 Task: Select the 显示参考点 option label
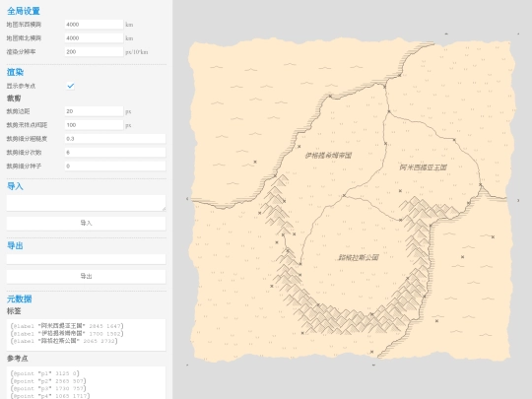coord(21,86)
